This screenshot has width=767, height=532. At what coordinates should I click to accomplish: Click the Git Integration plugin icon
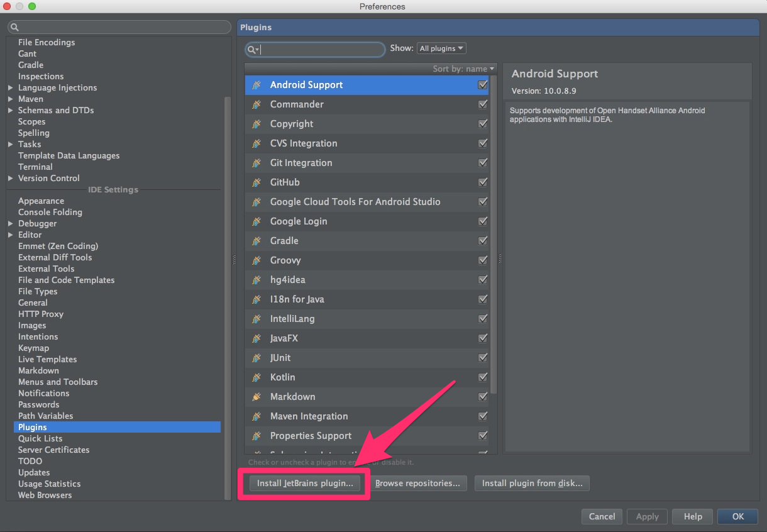[257, 163]
